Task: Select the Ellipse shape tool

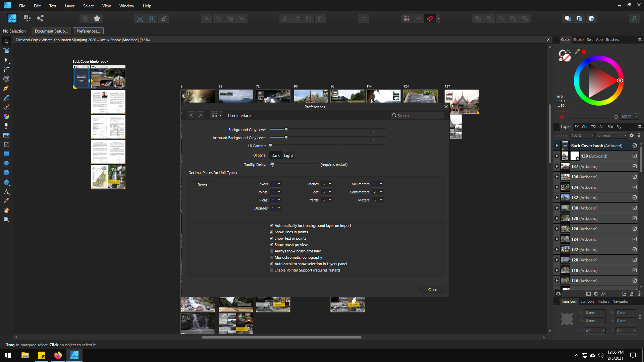Action: tap(6, 163)
